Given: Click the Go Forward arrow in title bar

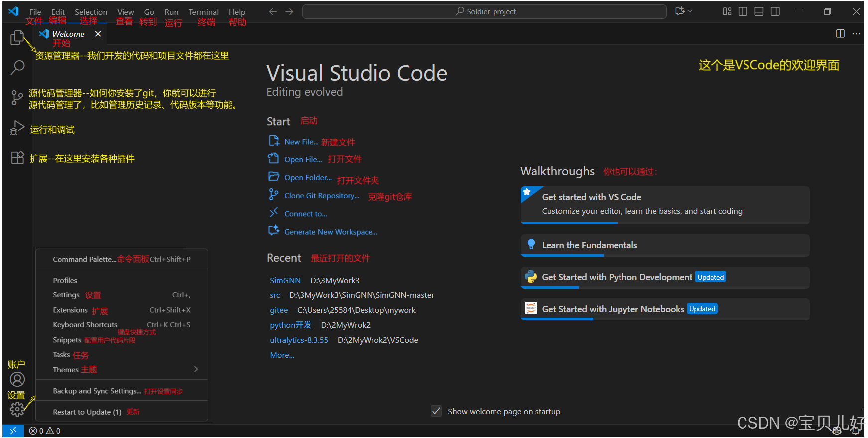Looking at the screenshot, I should pos(289,11).
